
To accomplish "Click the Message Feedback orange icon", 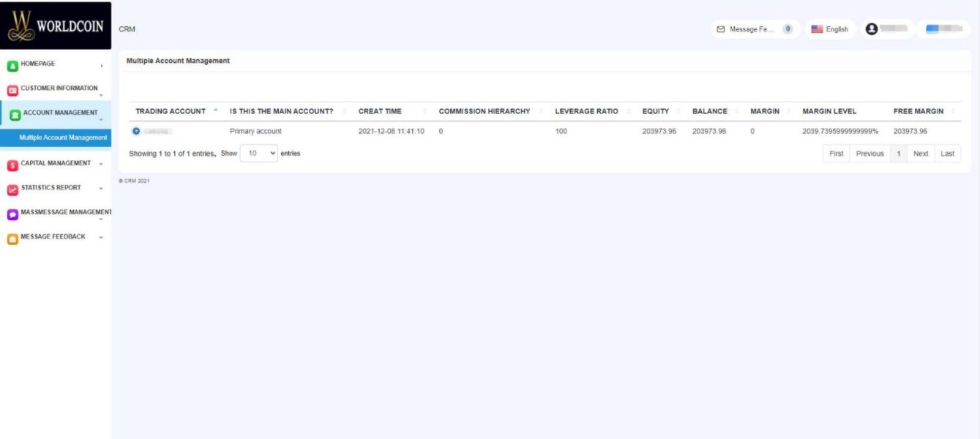I will (x=12, y=239).
